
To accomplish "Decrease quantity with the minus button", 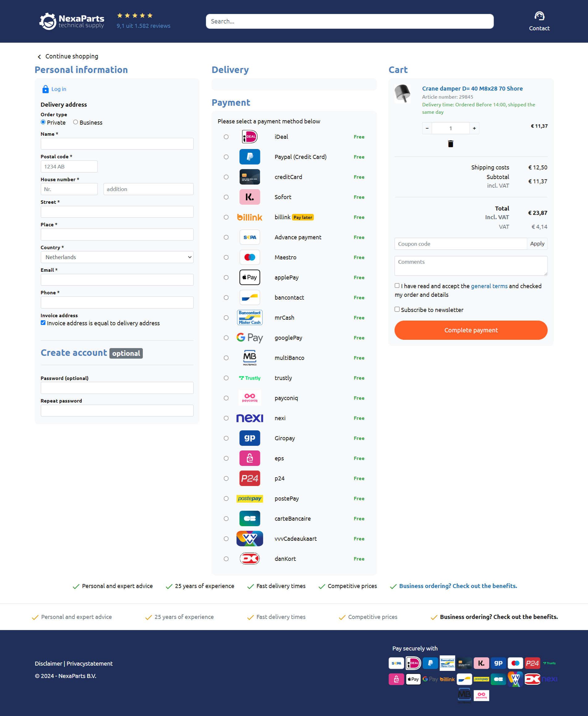I will tap(427, 128).
